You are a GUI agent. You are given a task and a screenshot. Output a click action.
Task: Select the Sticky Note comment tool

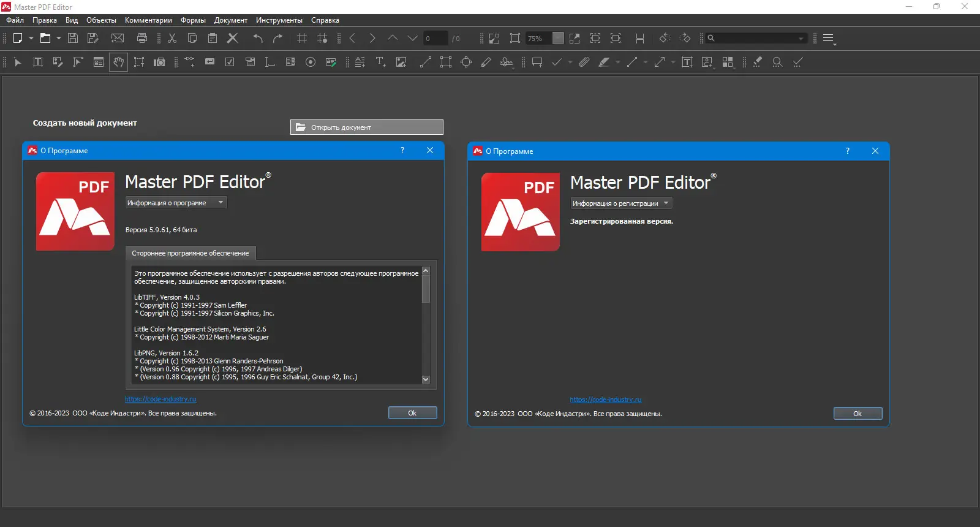coord(537,62)
